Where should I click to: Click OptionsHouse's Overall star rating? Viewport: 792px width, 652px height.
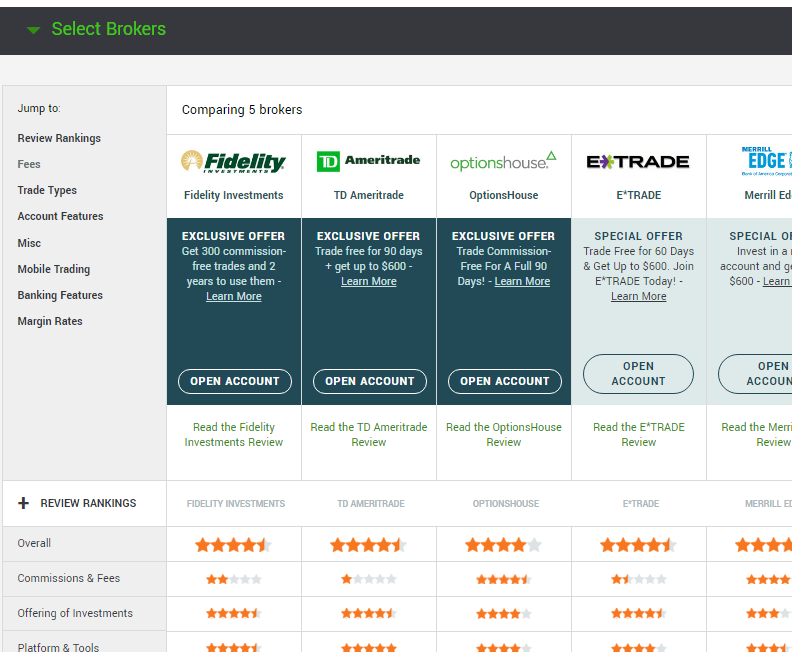504,545
